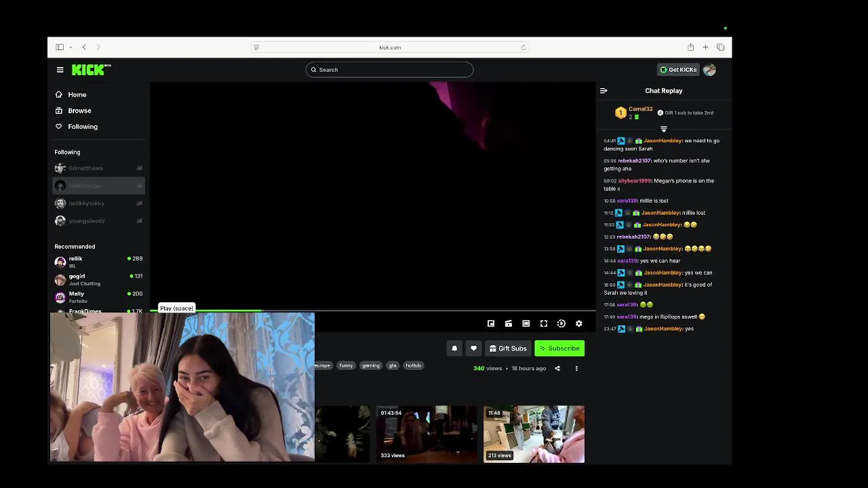
Task: Click the funny tag
Action: [347, 365]
